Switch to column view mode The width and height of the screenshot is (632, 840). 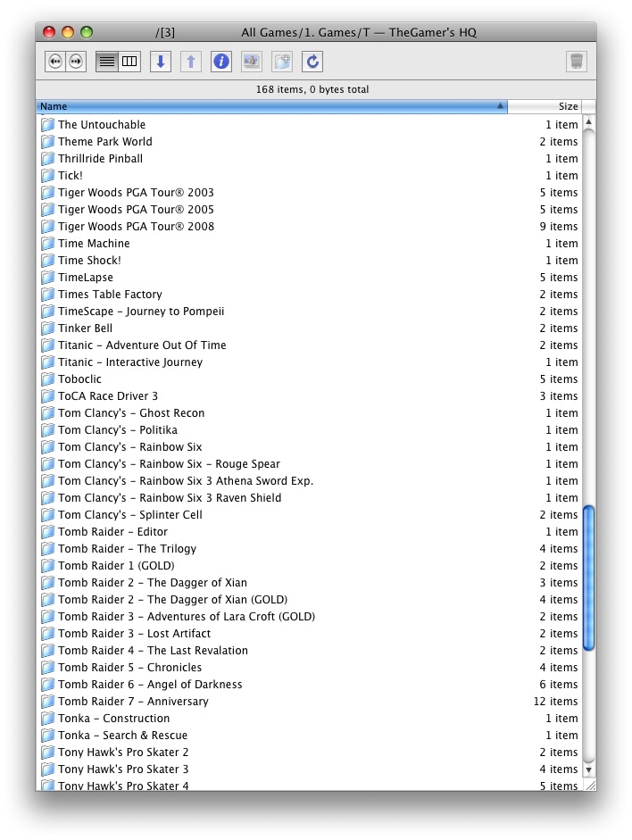129,62
